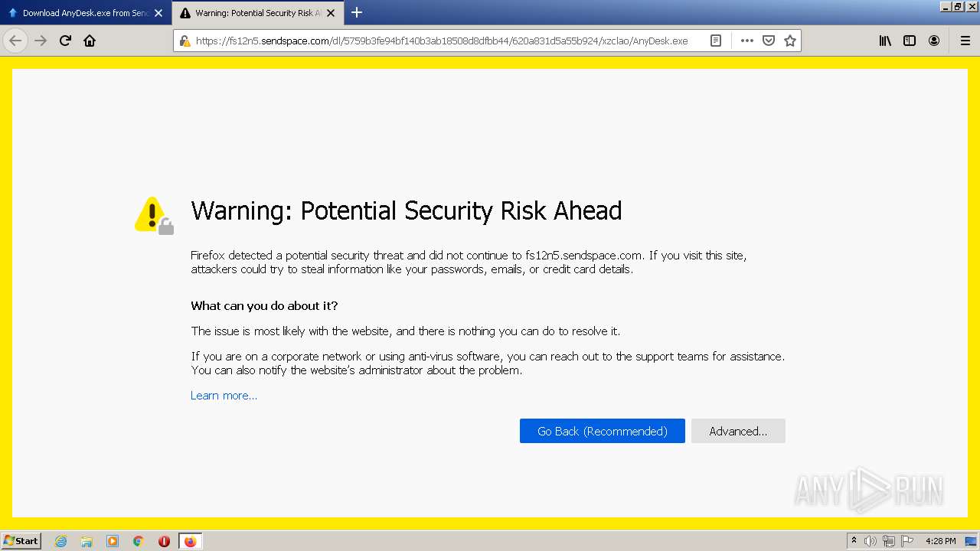Viewport: 980px width, 551px height.
Task: Show the sidebars icon
Action: tap(910, 41)
